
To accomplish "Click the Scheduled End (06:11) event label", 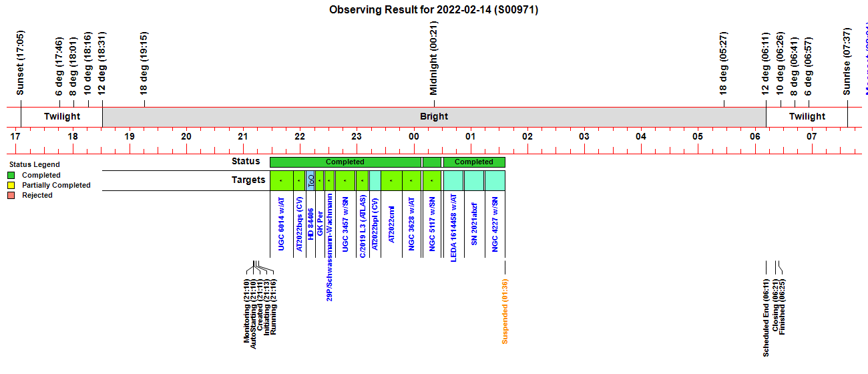I will [x=766, y=318].
